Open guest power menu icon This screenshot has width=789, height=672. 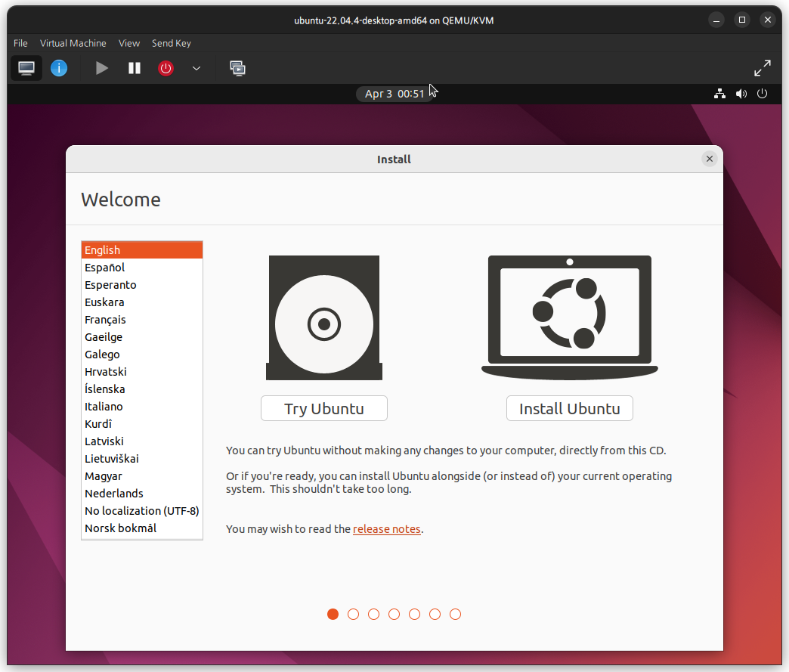pyautogui.click(x=762, y=94)
